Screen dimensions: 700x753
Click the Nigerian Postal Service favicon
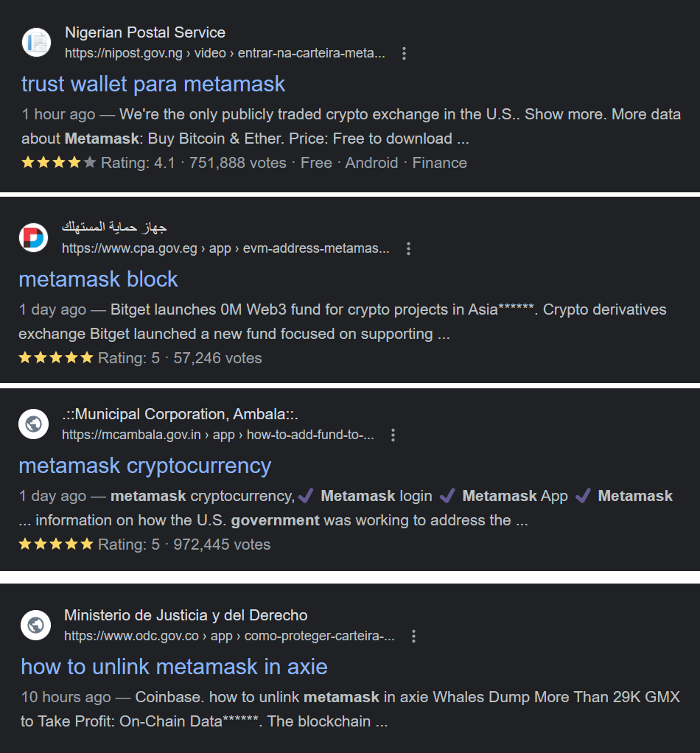click(x=35, y=43)
